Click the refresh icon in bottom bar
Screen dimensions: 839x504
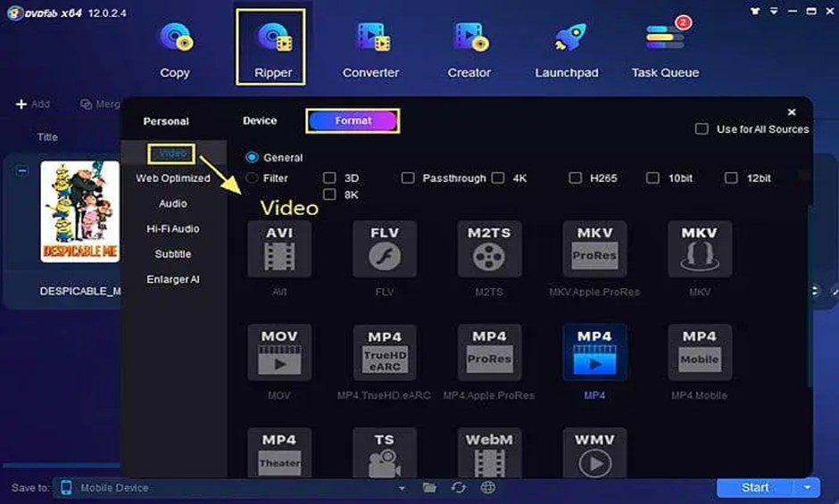459,487
